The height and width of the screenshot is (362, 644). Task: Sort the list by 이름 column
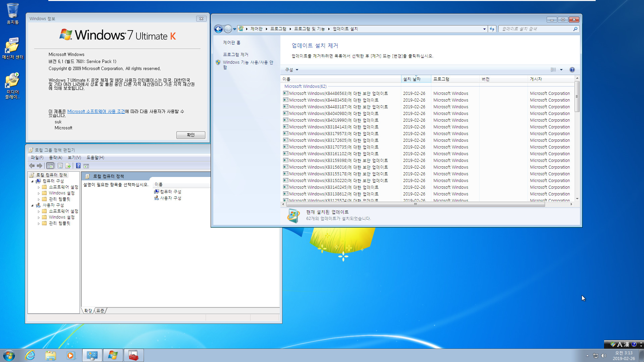pyautogui.click(x=341, y=79)
